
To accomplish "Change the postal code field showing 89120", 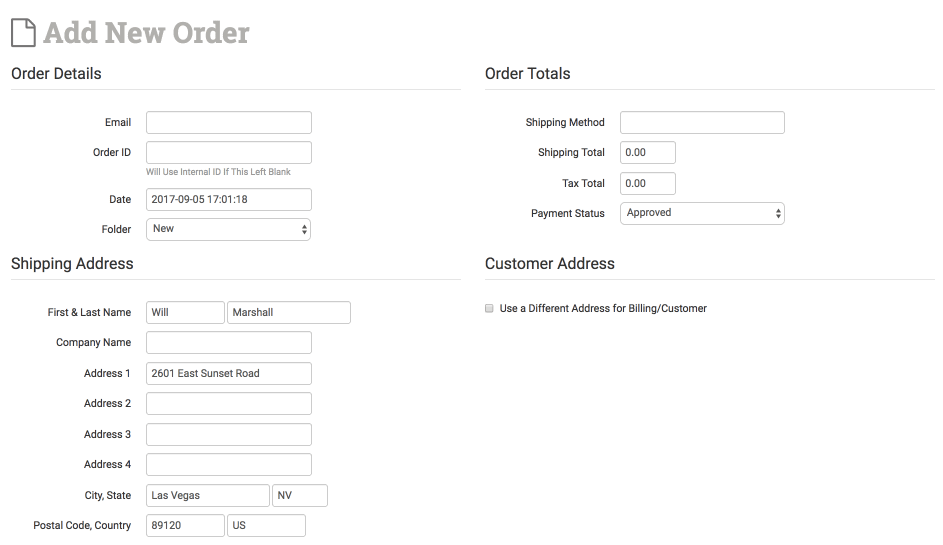I will (185, 525).
